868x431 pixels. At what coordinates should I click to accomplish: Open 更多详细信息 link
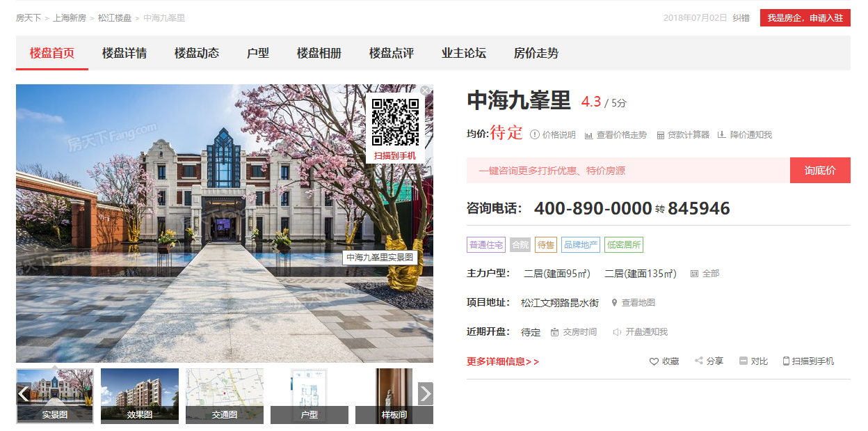click(503, 361)
